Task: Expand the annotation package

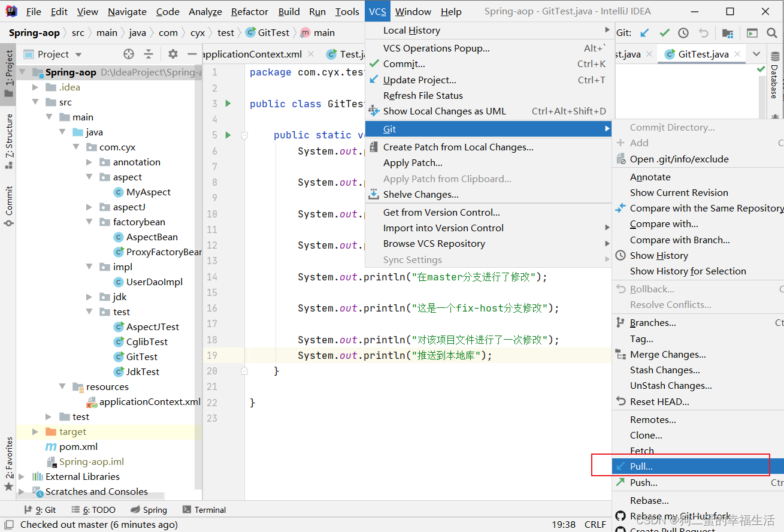Action: coord(89,162)
